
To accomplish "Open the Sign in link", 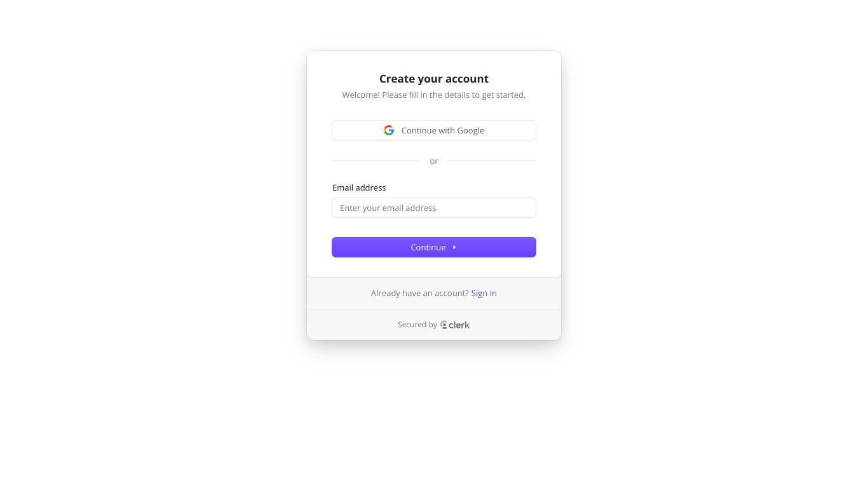I will click(x=484, y=293).
